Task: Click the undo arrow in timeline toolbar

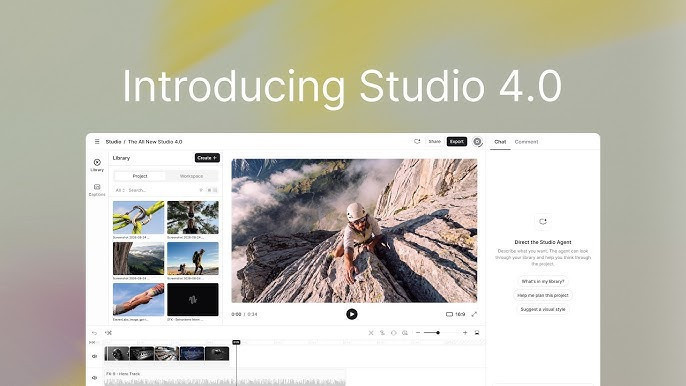Action: [x=94, y=333]
